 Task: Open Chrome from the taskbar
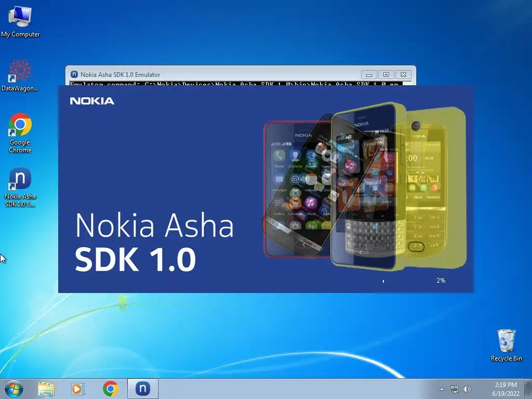111,389
